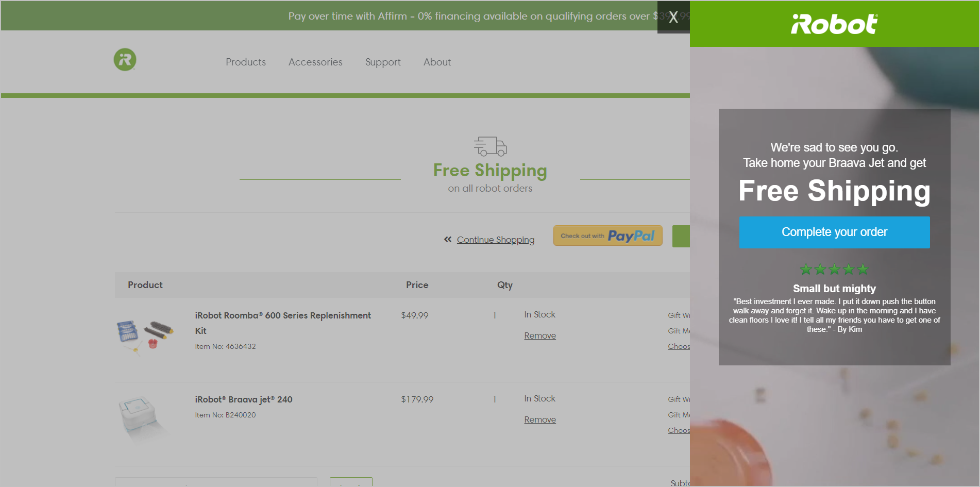Click the five green stars in the popup
980x487 pixels.
834,269
